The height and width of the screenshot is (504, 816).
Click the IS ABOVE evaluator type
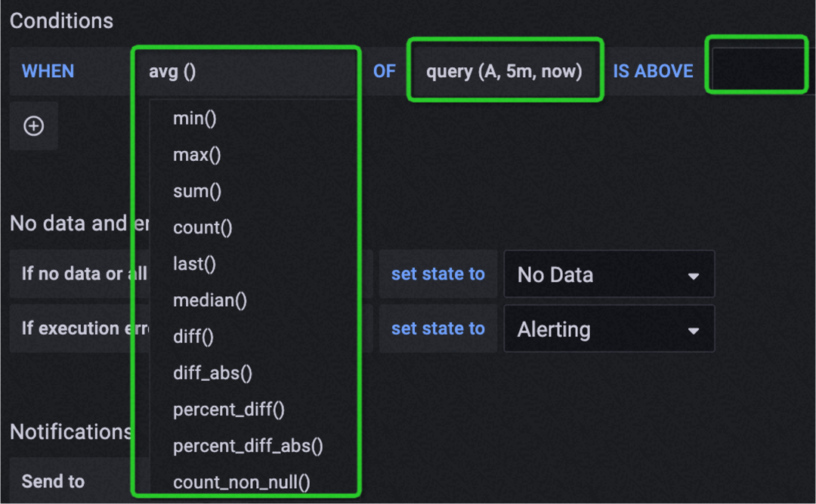653,72
